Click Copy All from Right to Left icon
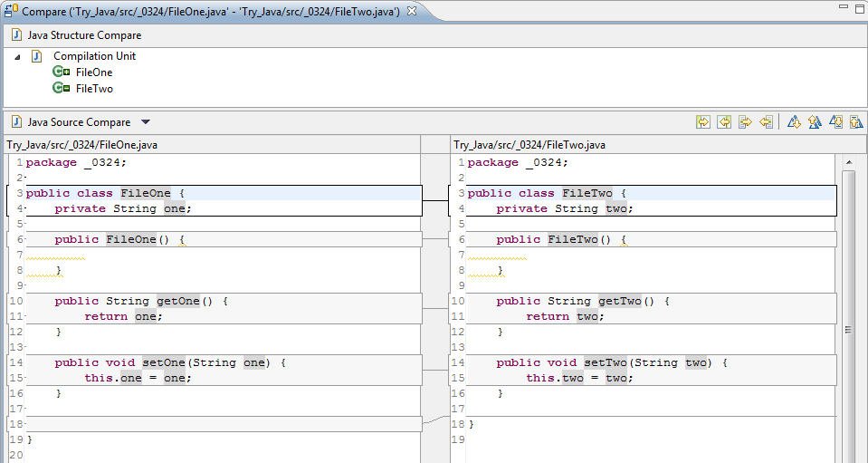The image size is (868, 463). pyautogui.click(x=724, y=122)
